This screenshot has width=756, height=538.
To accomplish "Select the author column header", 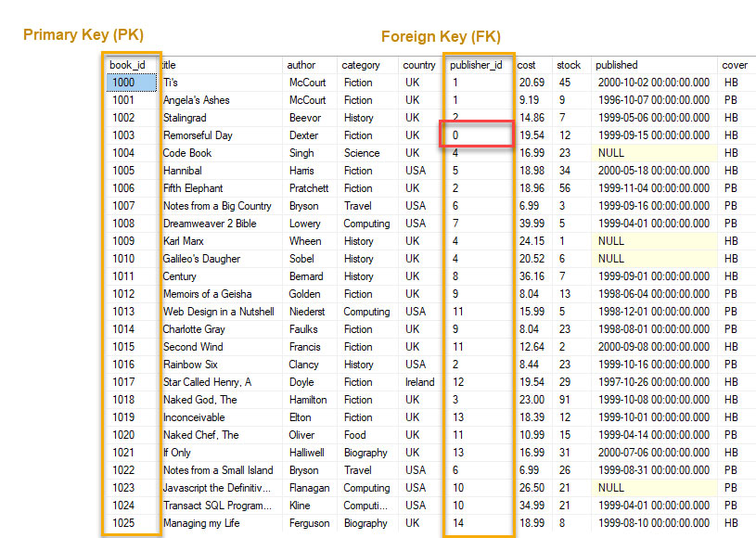I will pyautogui.click(x=301, y=65).
